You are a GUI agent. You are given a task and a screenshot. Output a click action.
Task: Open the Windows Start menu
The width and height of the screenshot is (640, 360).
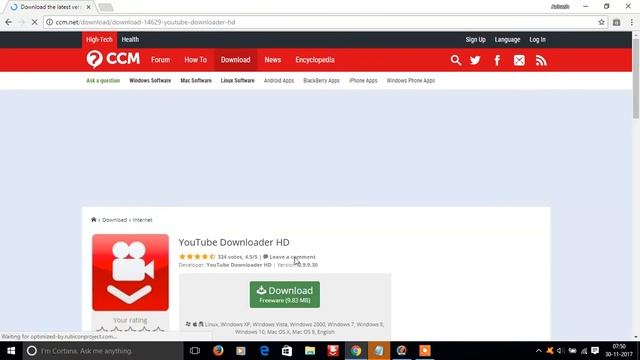[11, 351]
